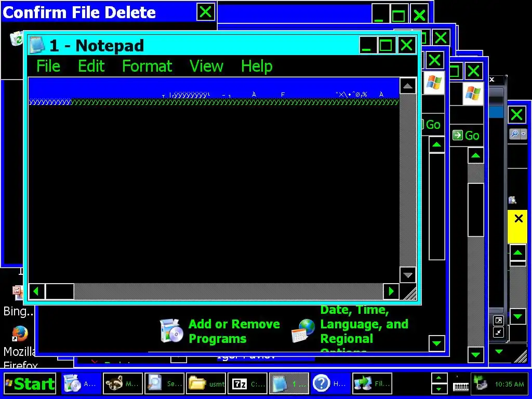Click the Notepad title bar document icon
The height and width of the screenshot is (399, 532).
(37, 45)
